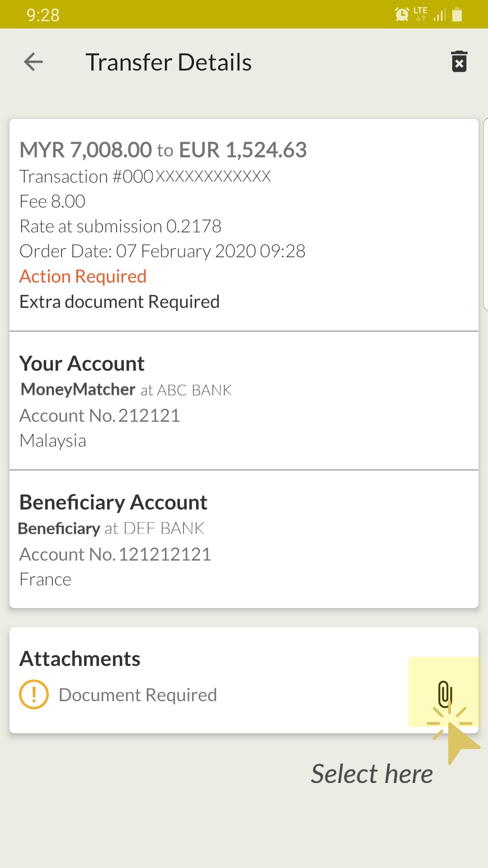Tap the Extra document Required message

coord(120,302)
